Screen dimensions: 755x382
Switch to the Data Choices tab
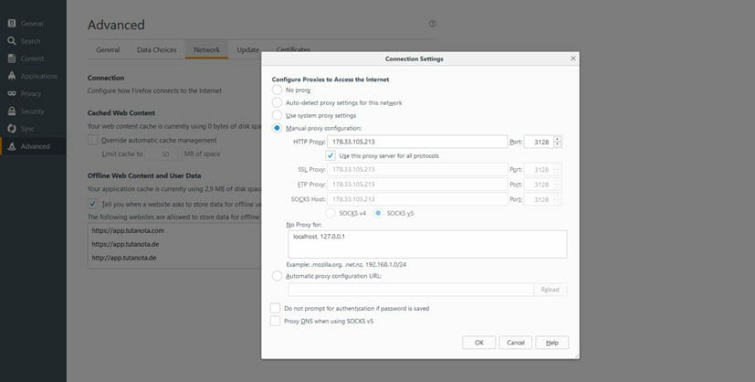[156, 50]
